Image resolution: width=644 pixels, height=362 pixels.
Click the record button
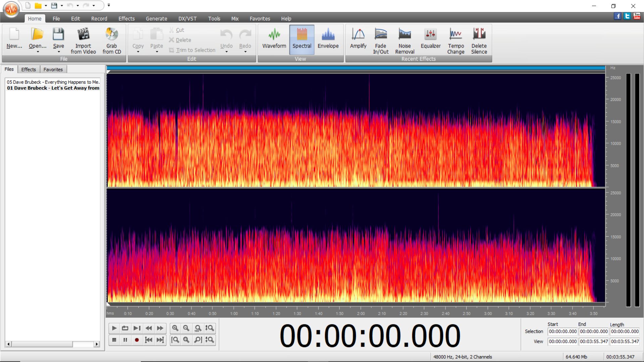pos(137,340)
